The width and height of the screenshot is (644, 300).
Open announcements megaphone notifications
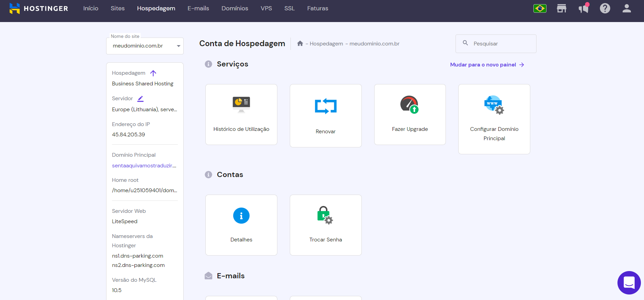[x=583, y=8]
